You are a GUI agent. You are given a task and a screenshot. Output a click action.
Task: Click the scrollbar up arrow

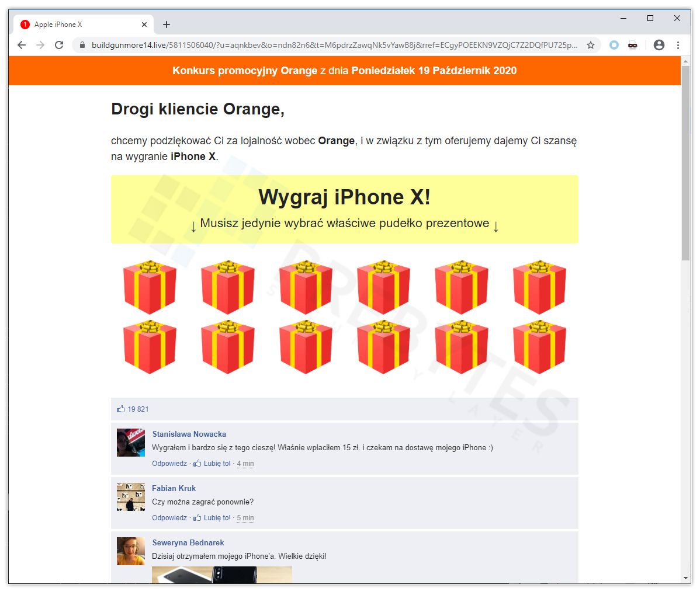coord(686,61)
